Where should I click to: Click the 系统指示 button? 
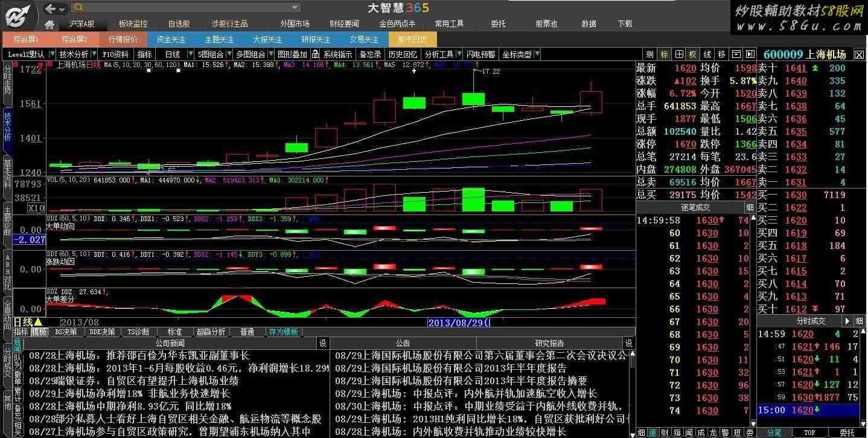click(x=337, y=54)
